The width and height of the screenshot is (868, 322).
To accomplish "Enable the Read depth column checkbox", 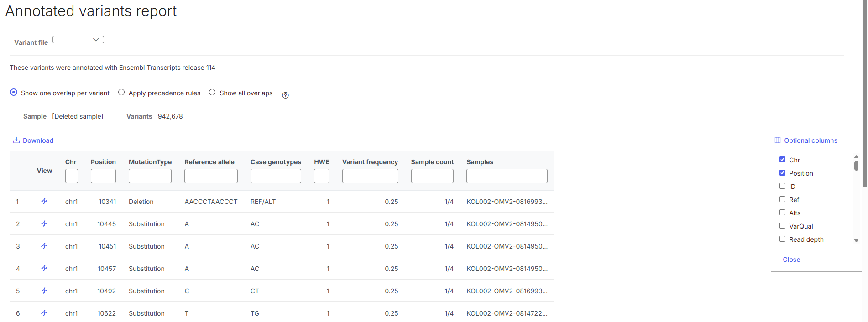I will 782,239.
